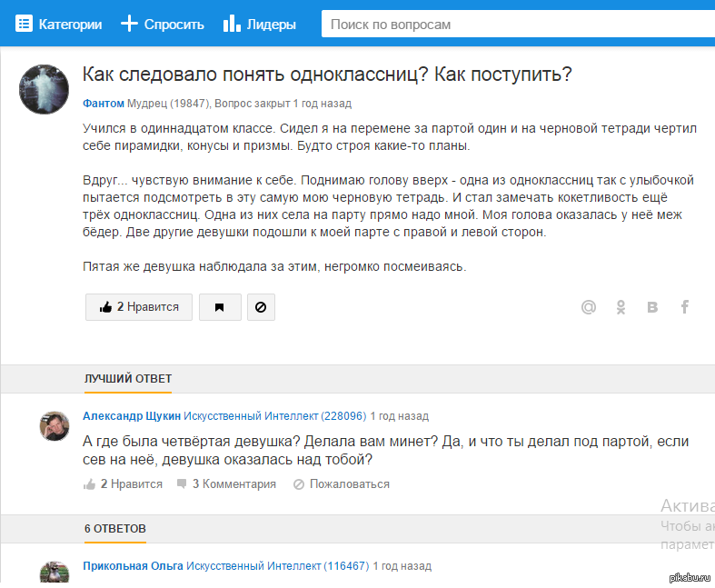Open author profile link Фантом
Viewport: 715px width, 588px height.
coord(103,104)
